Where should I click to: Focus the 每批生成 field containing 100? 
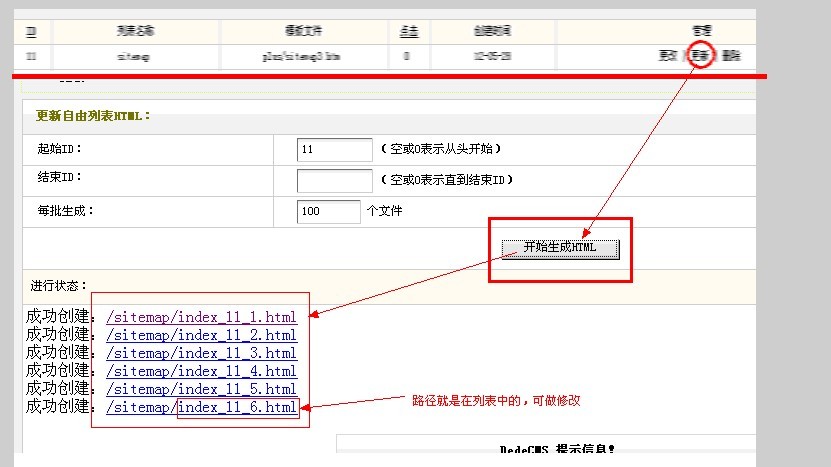[x=329, y=212]
